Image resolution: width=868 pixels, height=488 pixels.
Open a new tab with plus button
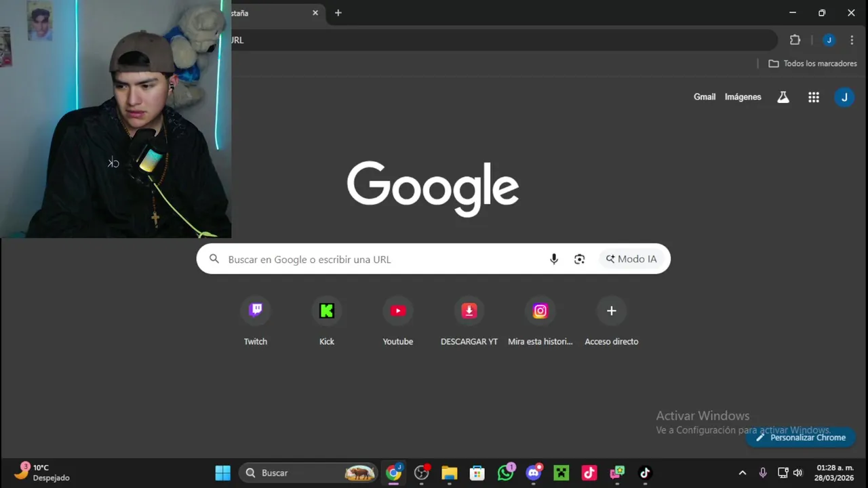[x=338, y=13]
